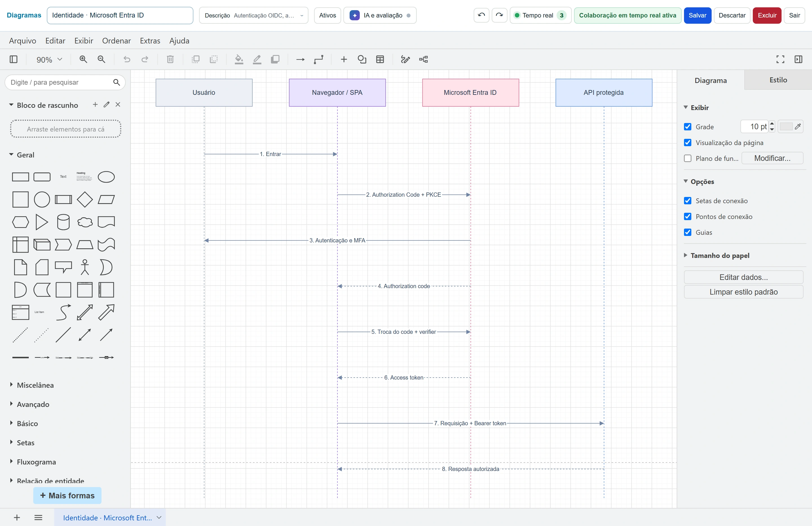Image resolution: width=812 pixels, height=526 pixels.
Task: Open the Descrição dropdown
Action: [x=253, y=15]
